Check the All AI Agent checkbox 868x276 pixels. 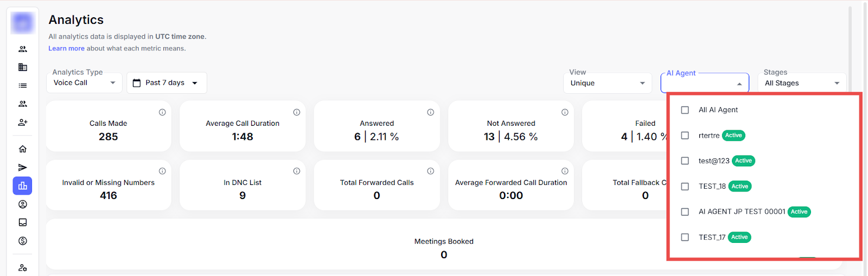(x=685, y=110)
